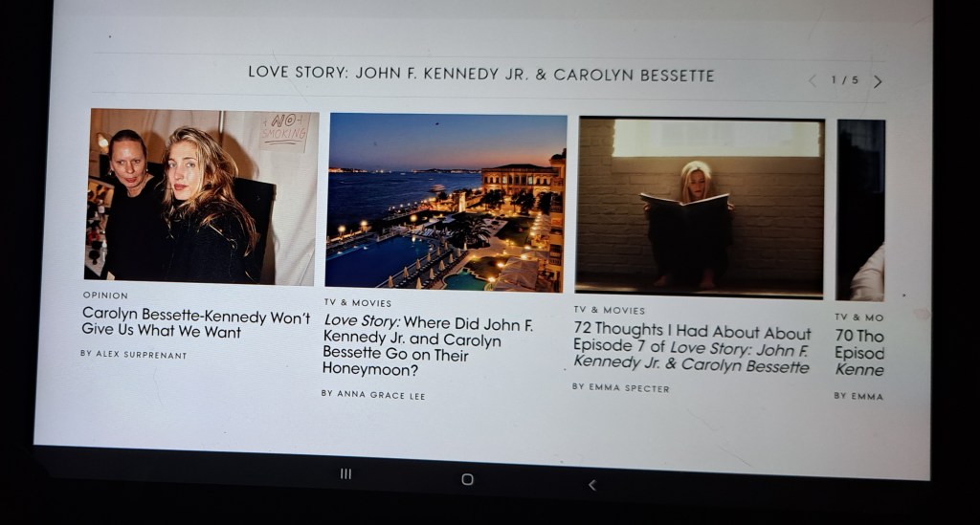Open Love Story honeymoon article headline
This screenshot has width=980, height=525.
[428, 346]
